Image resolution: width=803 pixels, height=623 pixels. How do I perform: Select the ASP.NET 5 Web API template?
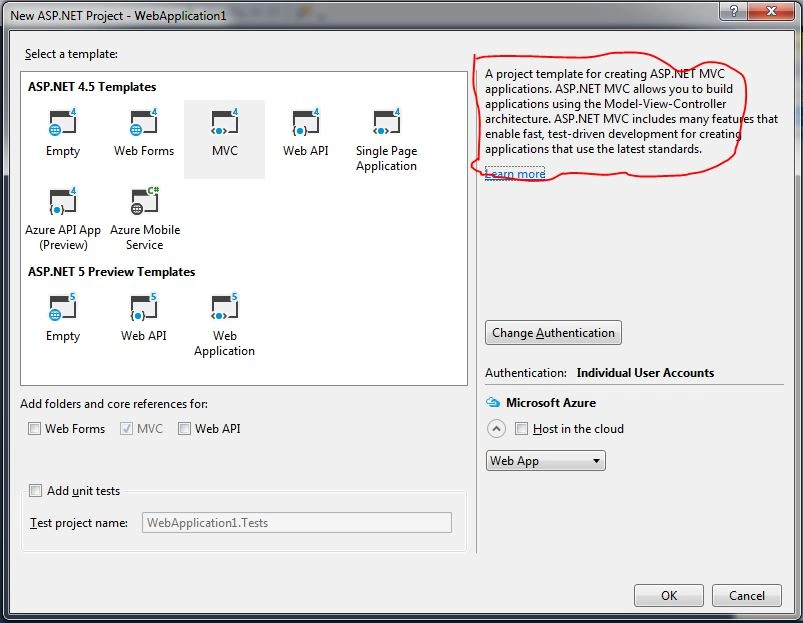(x=143, y=308)
